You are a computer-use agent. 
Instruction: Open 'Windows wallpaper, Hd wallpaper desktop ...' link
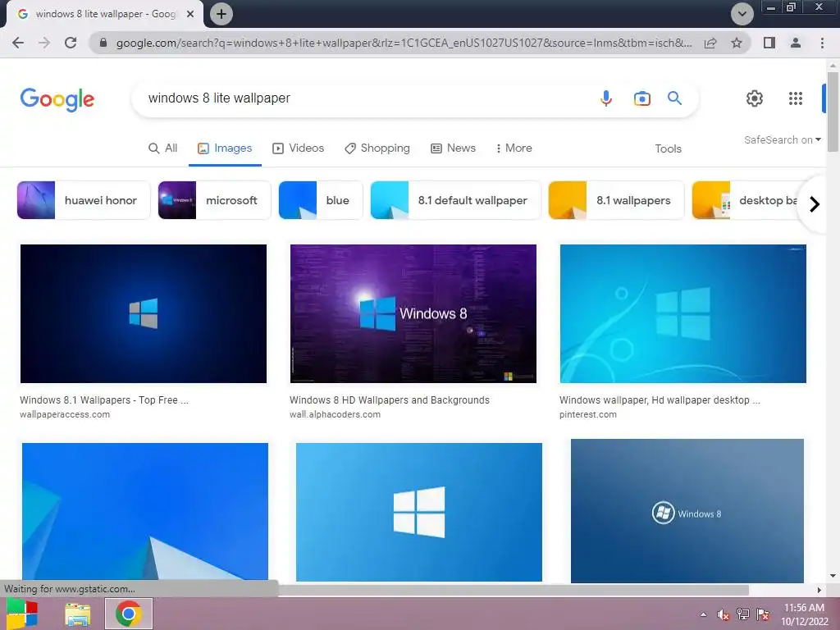(660, 400)
